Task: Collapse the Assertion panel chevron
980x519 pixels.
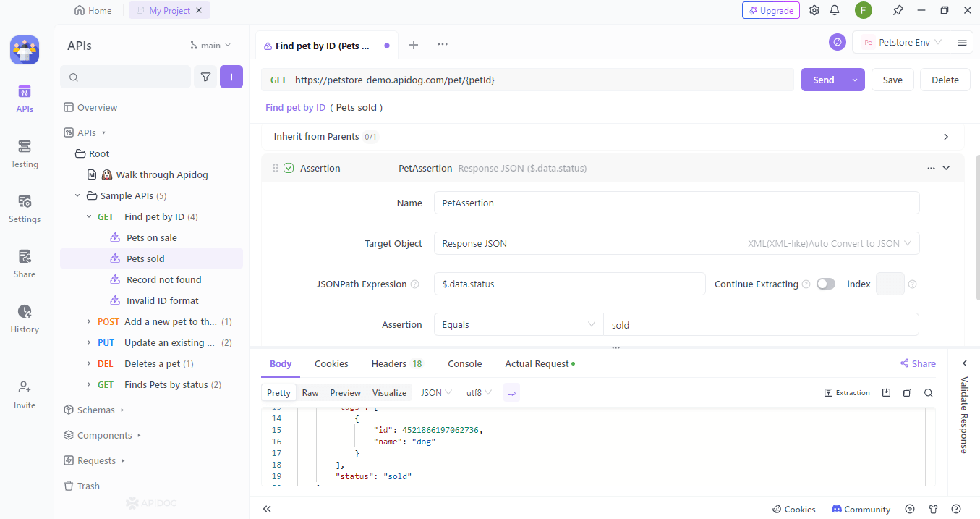Action: [x=946, y=168]
